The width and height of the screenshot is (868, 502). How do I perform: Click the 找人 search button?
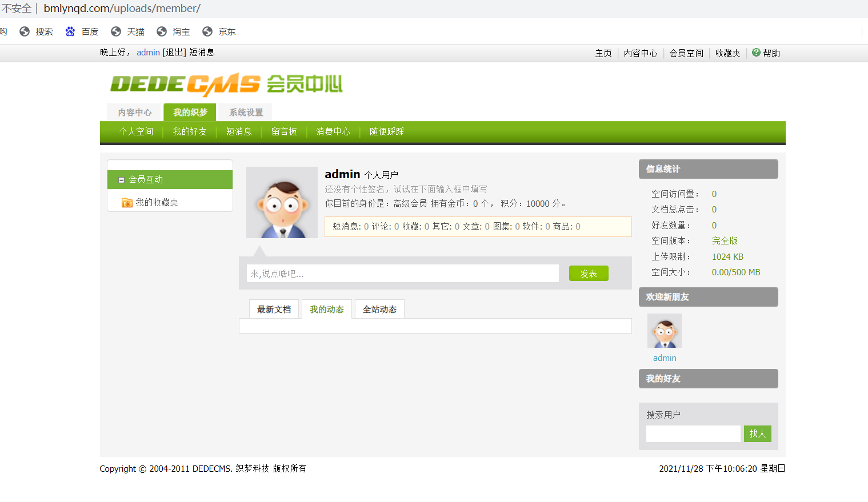(x=757, y=433)
